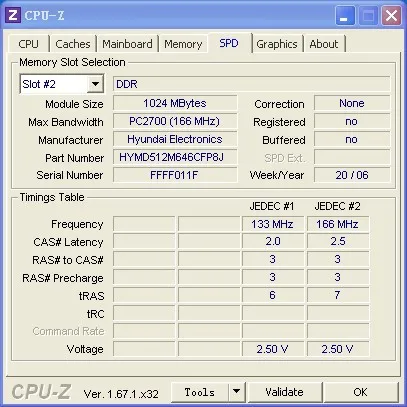Select the Hyundai Electronics manufacturer value
The height and width of the screenshot is (407, 407).
[175, 139]
